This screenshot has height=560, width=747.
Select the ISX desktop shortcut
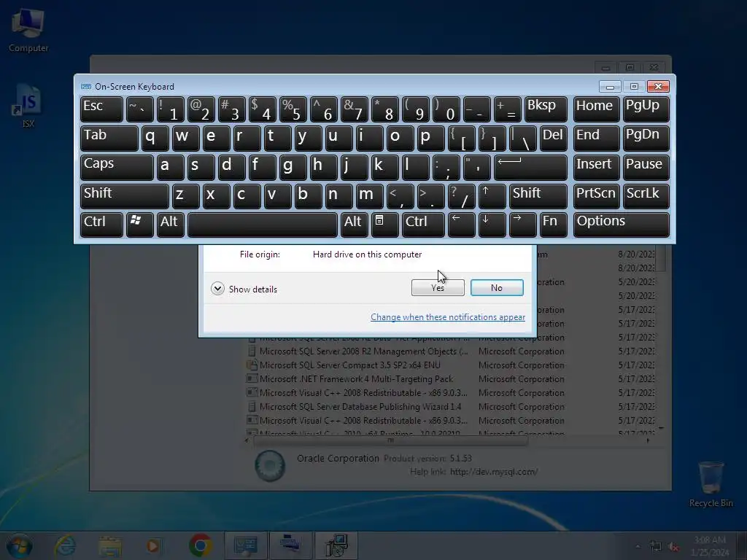(28, 106)
